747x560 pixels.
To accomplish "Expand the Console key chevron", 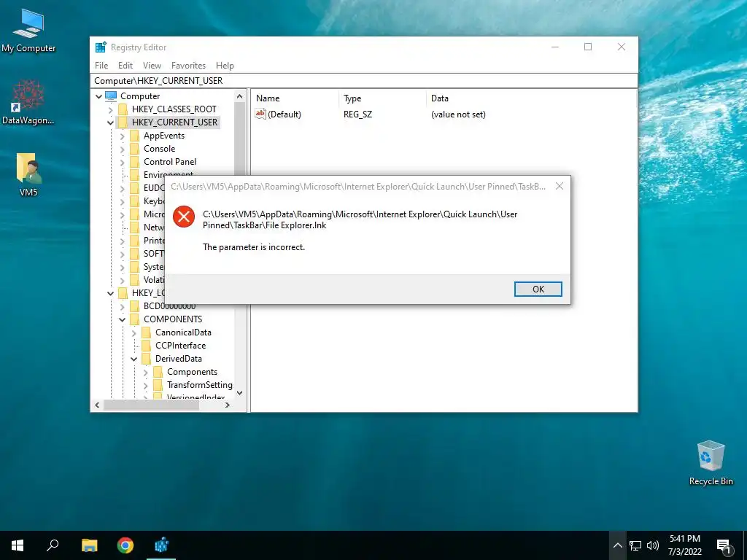I will click(x=122, y=149).
